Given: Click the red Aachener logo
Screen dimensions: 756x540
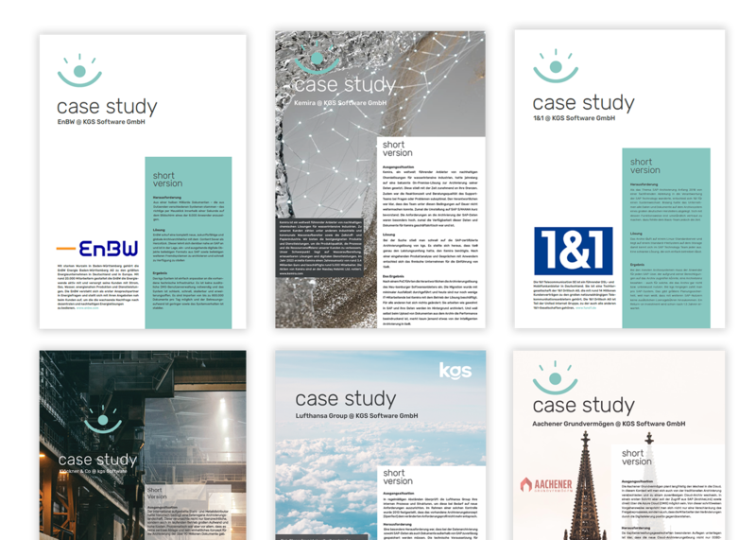Looking at the screenshot, I should point(546,484).
